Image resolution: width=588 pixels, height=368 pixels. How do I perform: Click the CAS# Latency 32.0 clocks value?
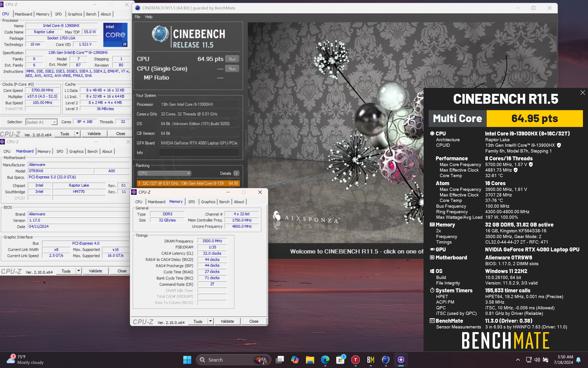coord(212,253)
